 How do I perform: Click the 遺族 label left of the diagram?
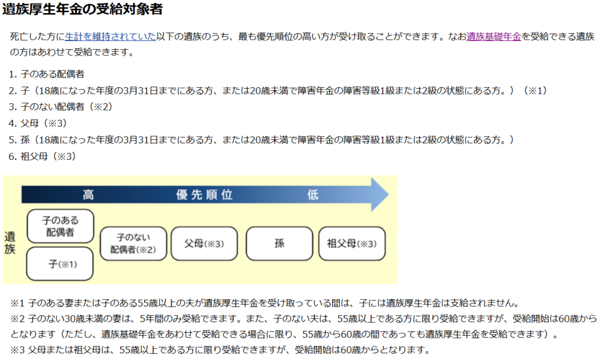pyautogui.click(x=10, y=243)
